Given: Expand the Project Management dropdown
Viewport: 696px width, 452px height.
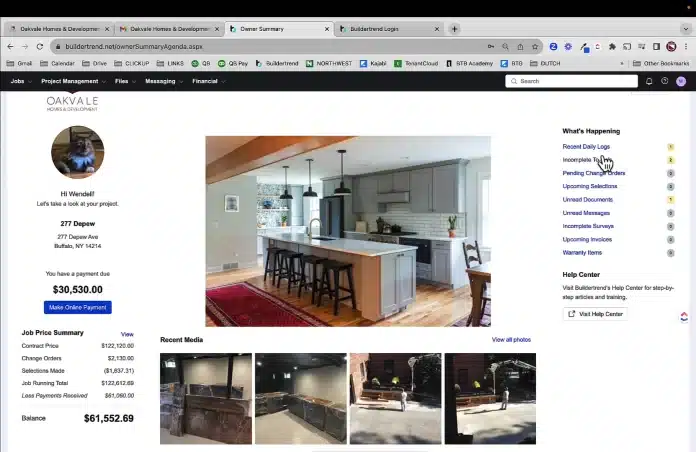Looking at the screenshot, I should tap(72, 81).
